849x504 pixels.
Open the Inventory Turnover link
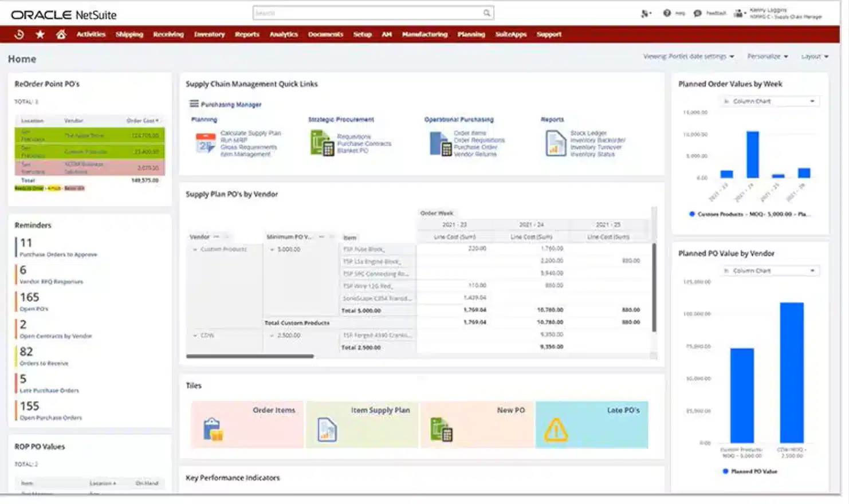tap(596, 147)
